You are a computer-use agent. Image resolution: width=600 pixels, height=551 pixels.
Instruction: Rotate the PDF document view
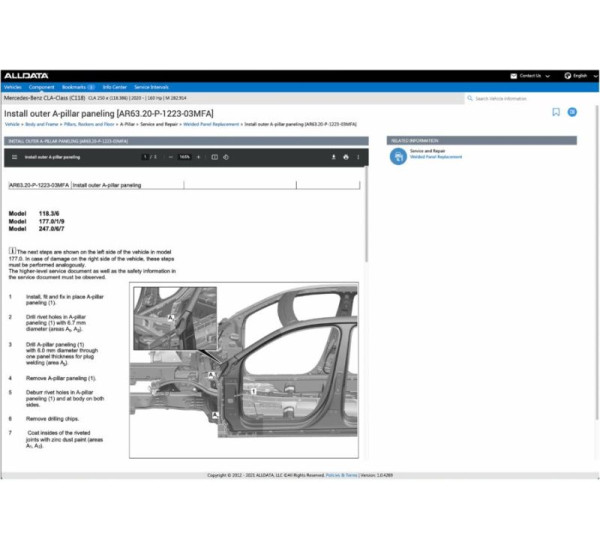point(228,157)
